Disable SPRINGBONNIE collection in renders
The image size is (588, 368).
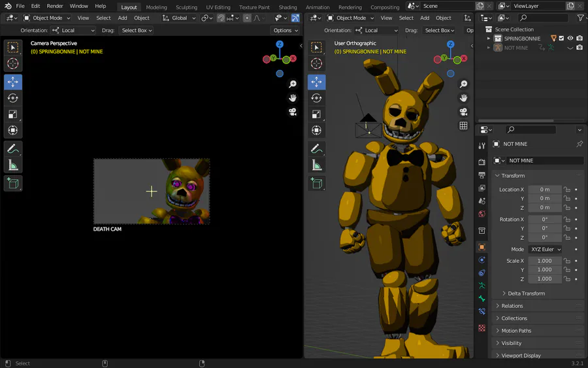[580, 39]
